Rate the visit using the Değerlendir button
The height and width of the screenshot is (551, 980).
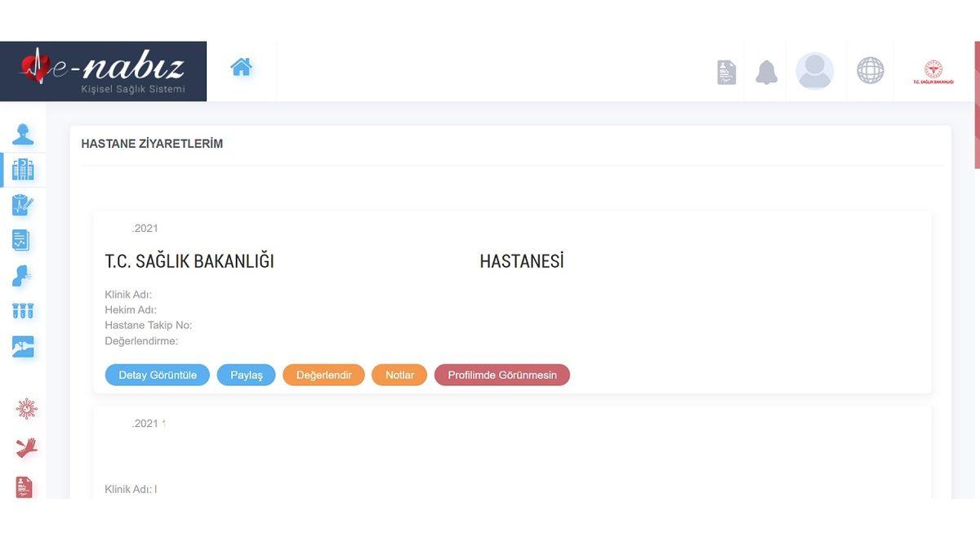pos(323,374)
